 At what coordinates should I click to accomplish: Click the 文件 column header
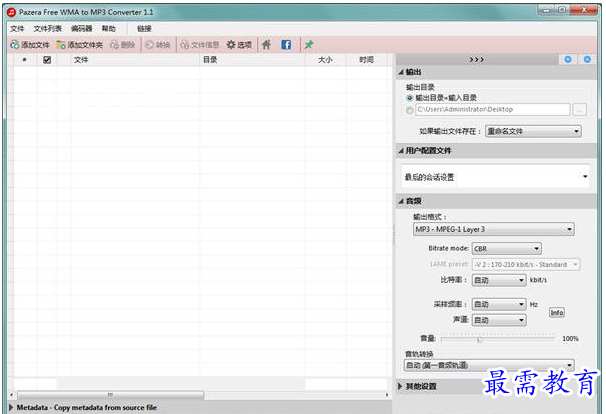[x=134, y=60]
